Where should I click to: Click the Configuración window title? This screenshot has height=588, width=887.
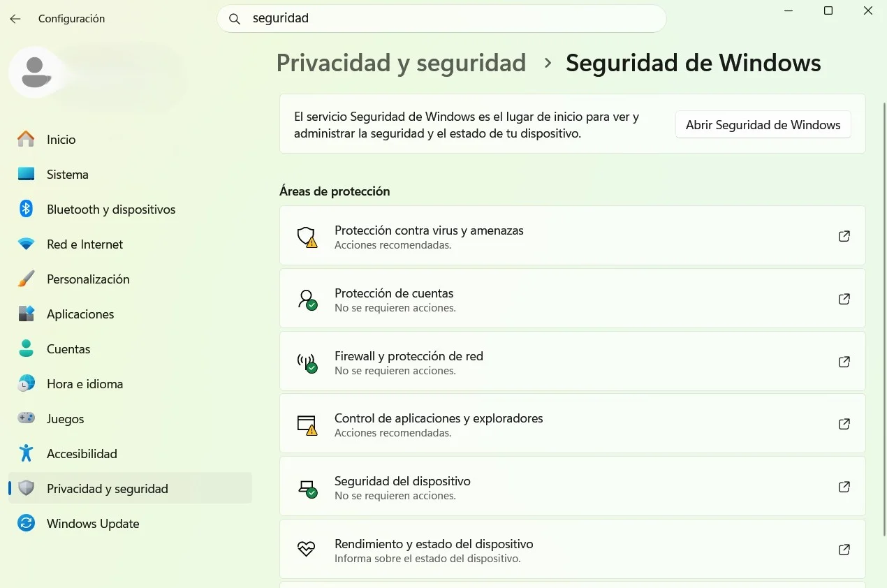point(71,19)
